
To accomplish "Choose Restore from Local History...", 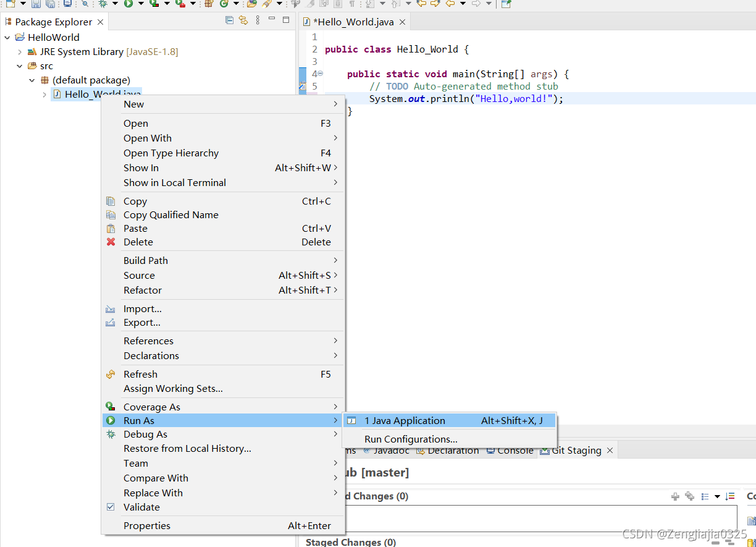I will coord(223,449).
